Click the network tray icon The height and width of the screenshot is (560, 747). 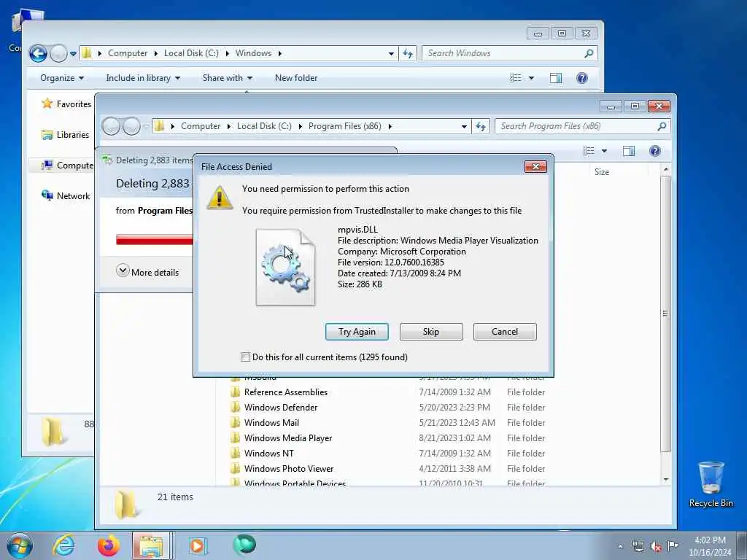pyautogui.click(x=638, y=547)
